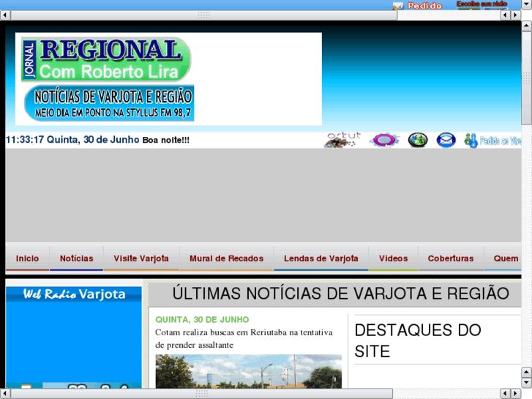Open Visite Varjota menu item
532x399 pixels.
[x=141, y=258]
